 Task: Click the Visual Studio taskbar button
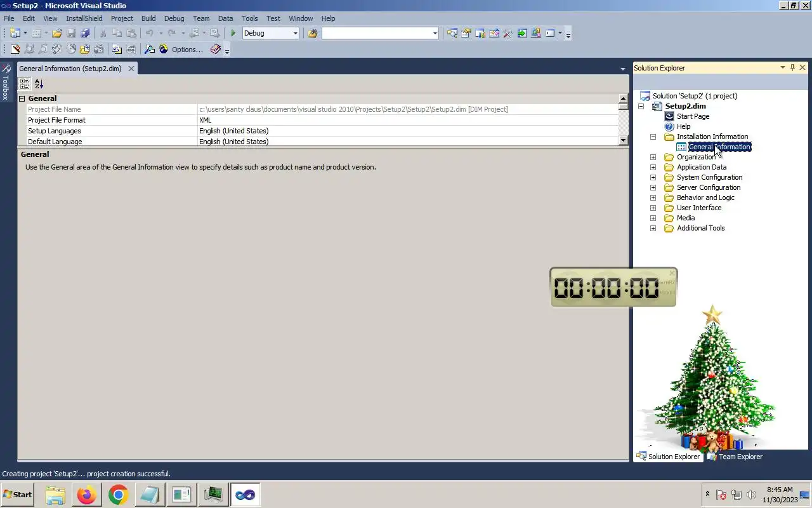(245, 495)
